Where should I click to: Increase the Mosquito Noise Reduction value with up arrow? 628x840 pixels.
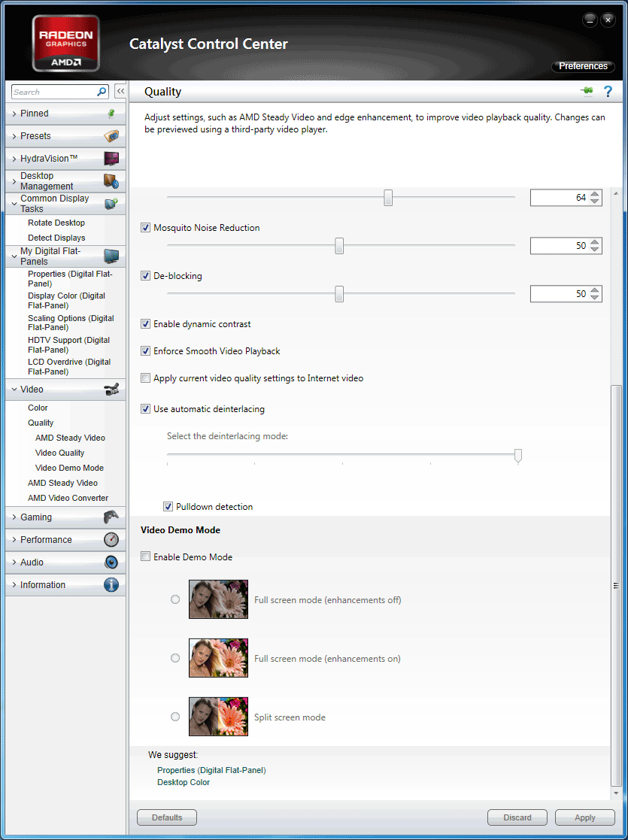click(594, 242)
